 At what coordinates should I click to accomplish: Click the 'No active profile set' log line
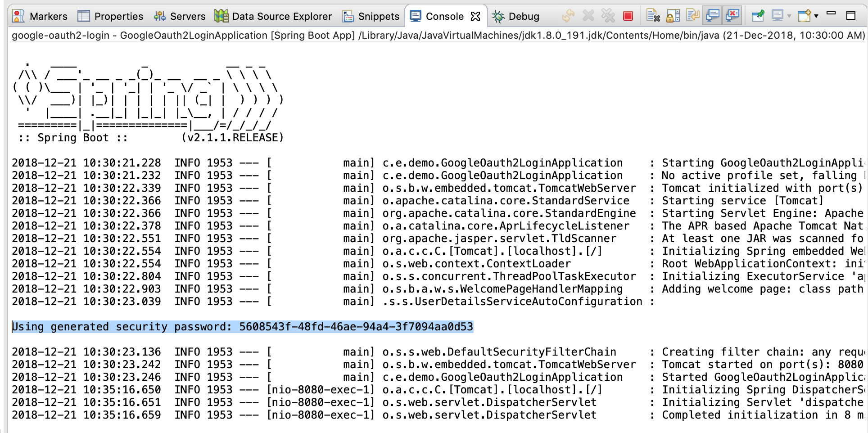pos(438,176)
